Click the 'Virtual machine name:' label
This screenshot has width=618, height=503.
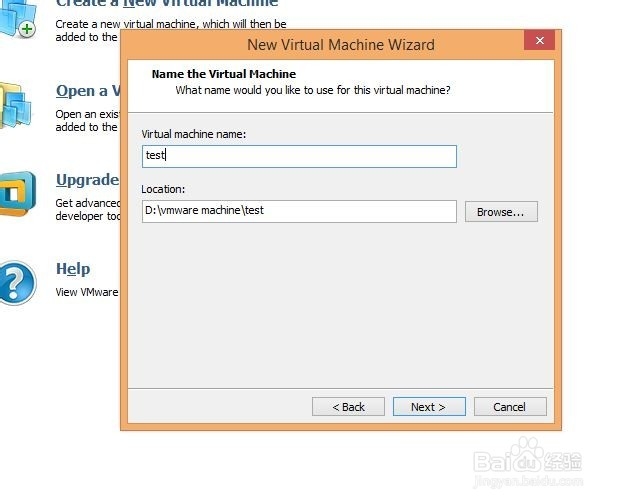tap(194, 134)
